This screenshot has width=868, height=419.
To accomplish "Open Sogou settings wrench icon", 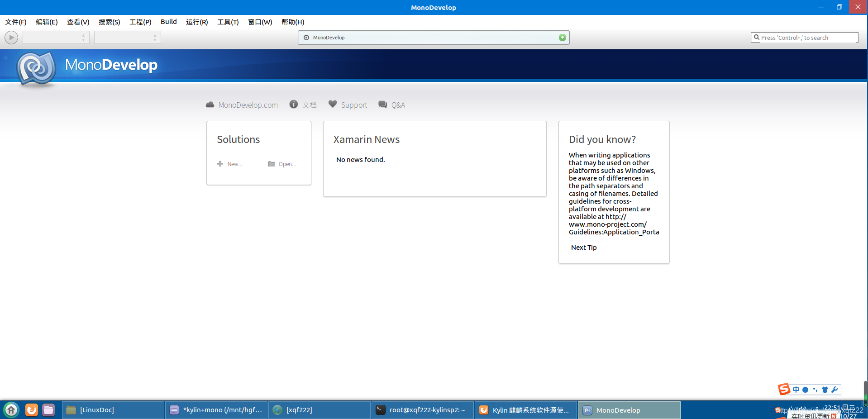I will point(835,390).
